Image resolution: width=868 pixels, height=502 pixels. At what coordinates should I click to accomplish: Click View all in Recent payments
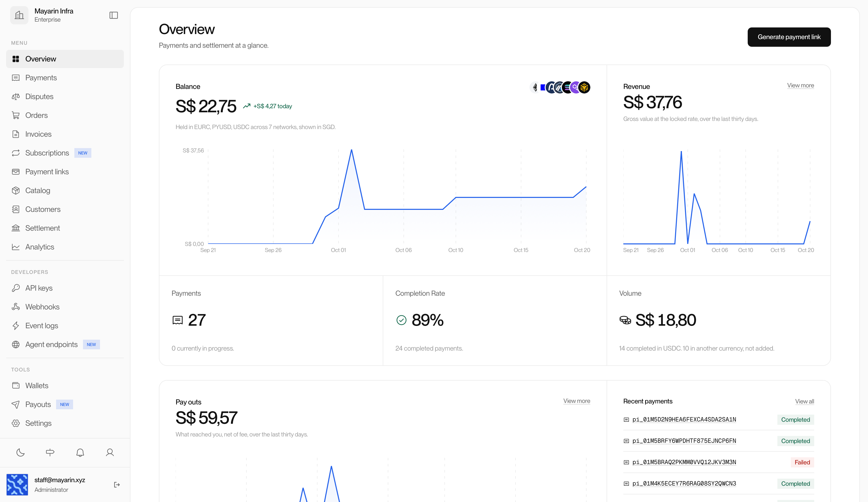click(x=805, y=401)
